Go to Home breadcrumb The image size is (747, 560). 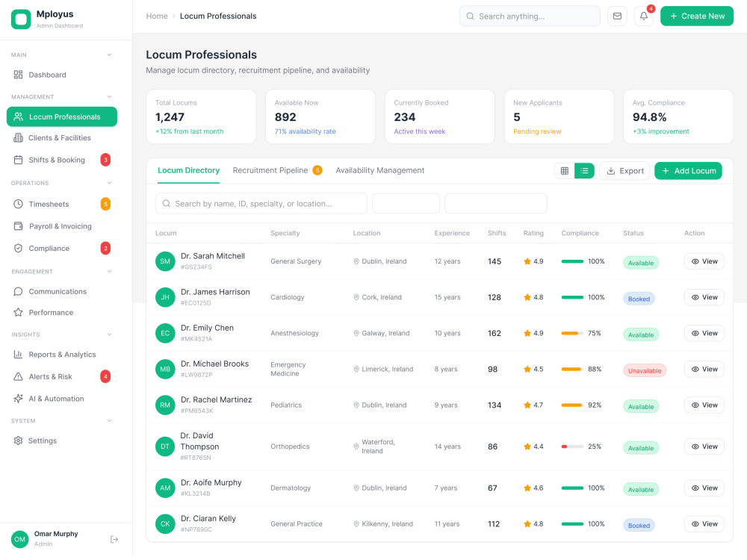point(157,16)
